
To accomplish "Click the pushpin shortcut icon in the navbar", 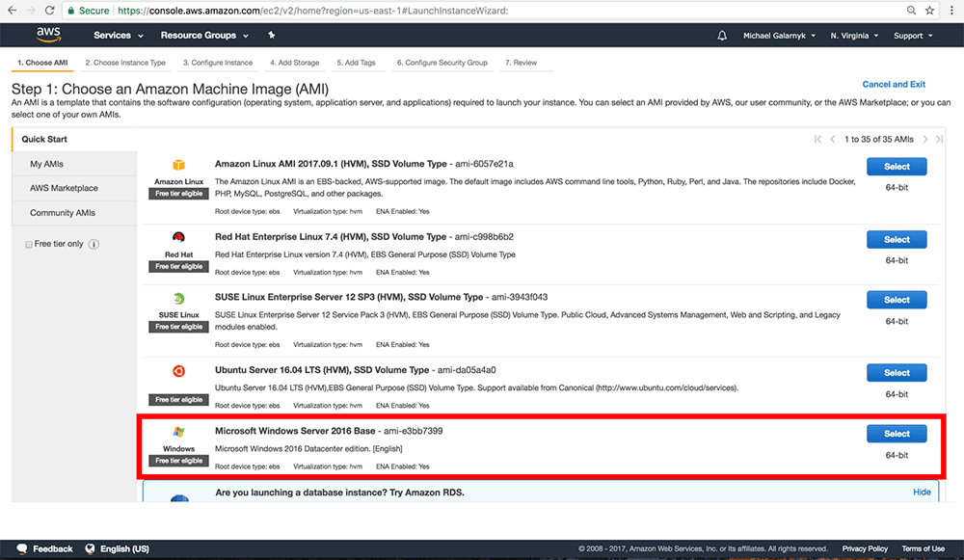I will (x=271, y=35).
